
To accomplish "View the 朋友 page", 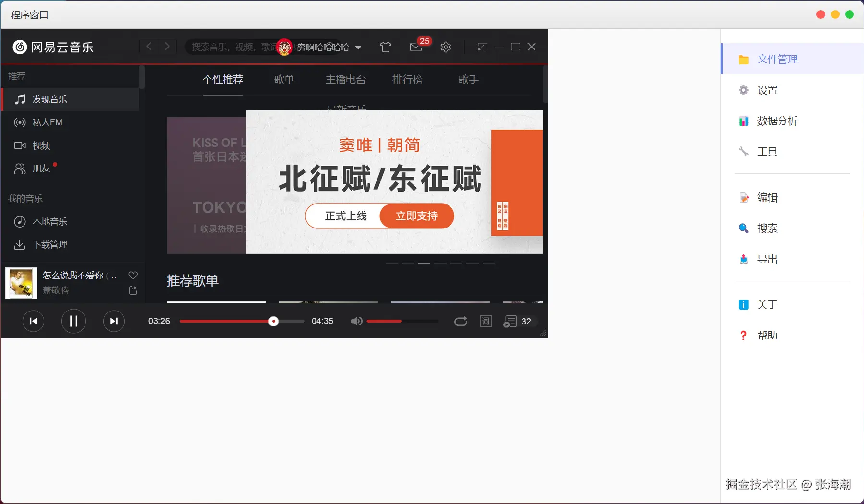I will [x=41, y=168].
